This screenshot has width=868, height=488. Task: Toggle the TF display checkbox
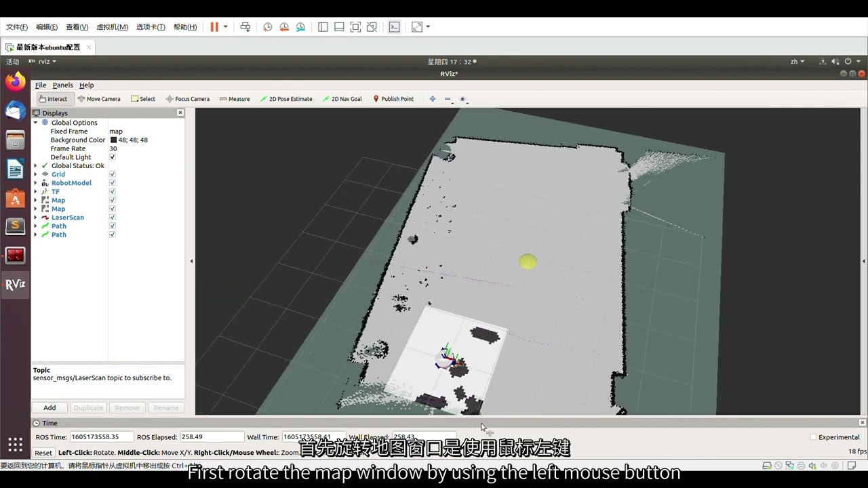[x=113, y=192]
